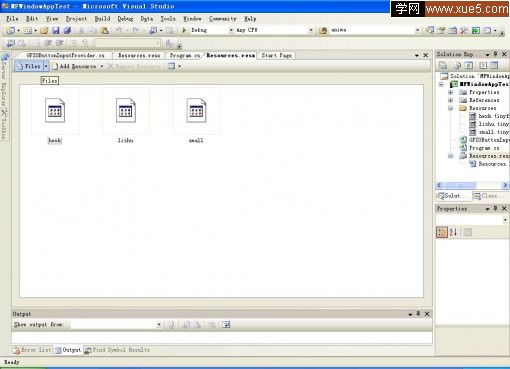Click Show All Files in Solution Explorer
This screenshot has width=510, height=369.
(458, 65)
